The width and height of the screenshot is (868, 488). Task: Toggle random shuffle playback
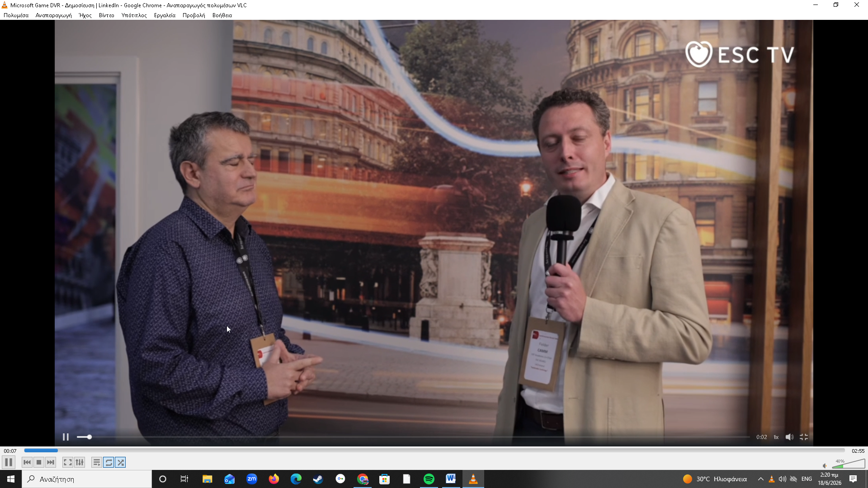coord(120,462)
